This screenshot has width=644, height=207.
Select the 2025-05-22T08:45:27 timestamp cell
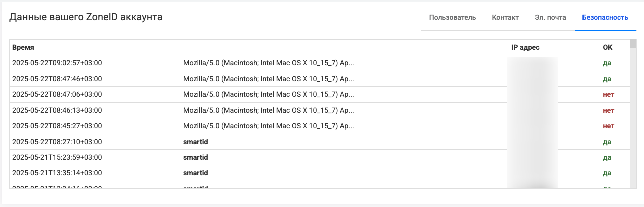(x=57, y=126)
